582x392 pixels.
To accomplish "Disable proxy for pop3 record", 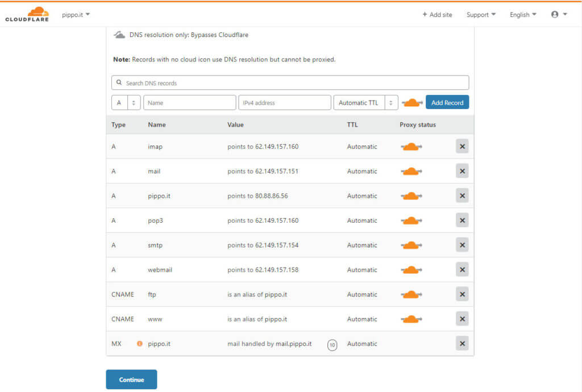I will pos(411,220).
